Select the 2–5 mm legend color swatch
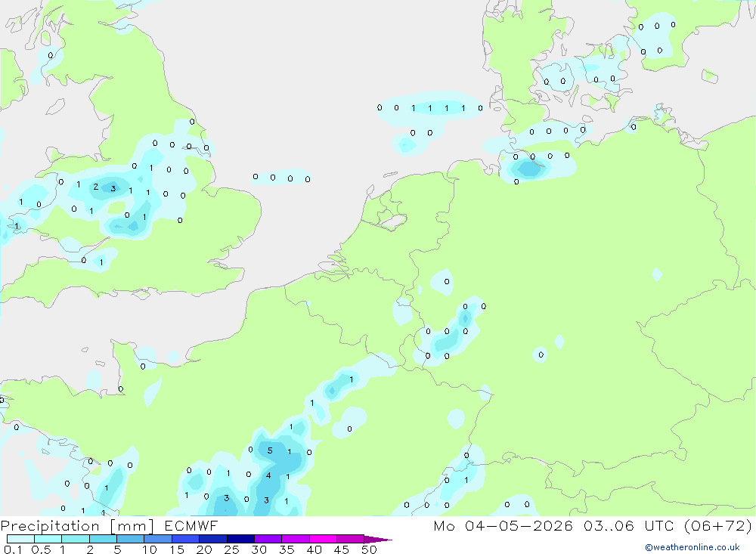 click(x=103, y=539)
